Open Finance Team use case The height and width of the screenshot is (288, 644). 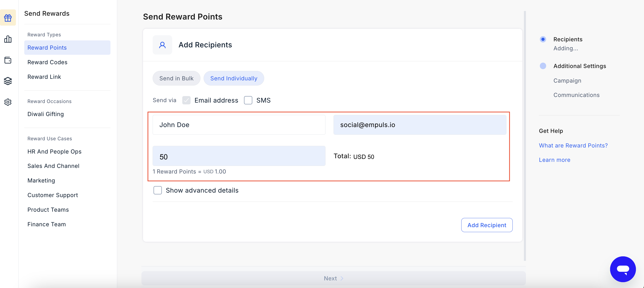[46, 224]
